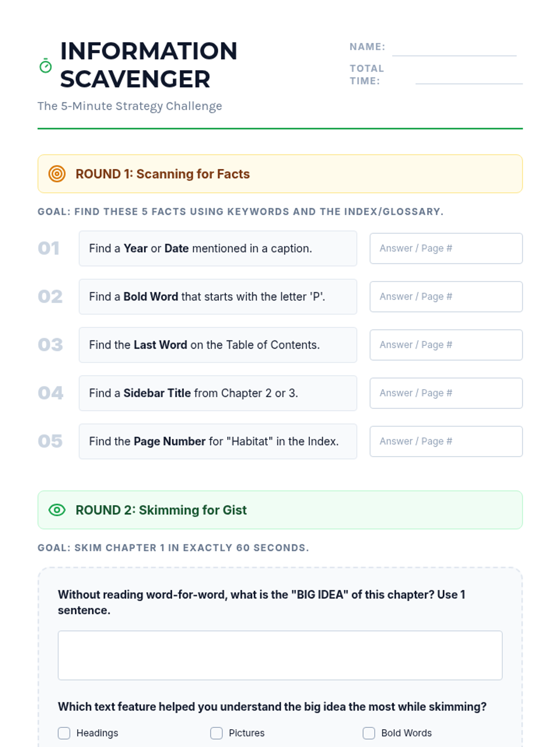Check the Bold Words checkbox

point(369,733)
